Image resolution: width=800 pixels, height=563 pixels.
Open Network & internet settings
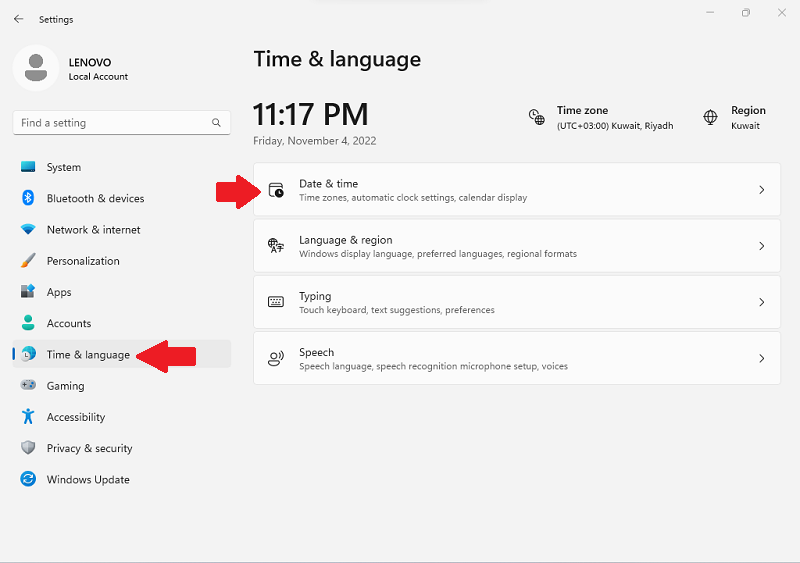coord(93,230)
